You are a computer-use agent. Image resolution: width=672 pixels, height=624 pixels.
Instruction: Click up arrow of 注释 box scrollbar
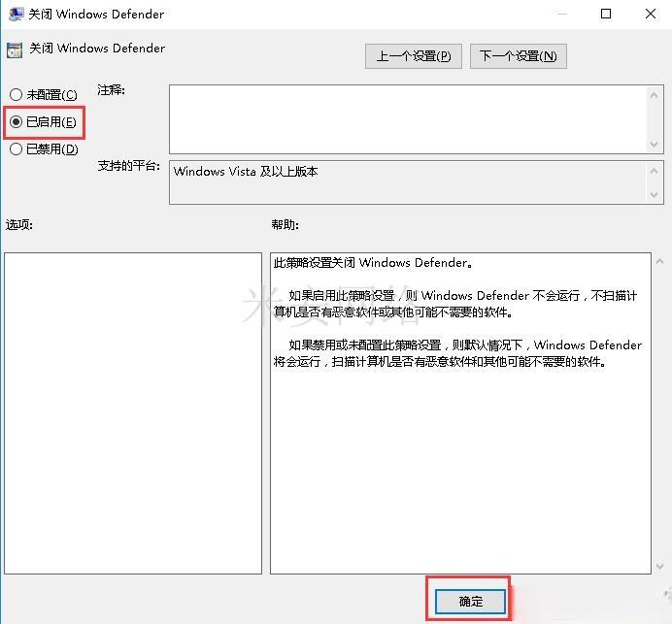[654, 95]
